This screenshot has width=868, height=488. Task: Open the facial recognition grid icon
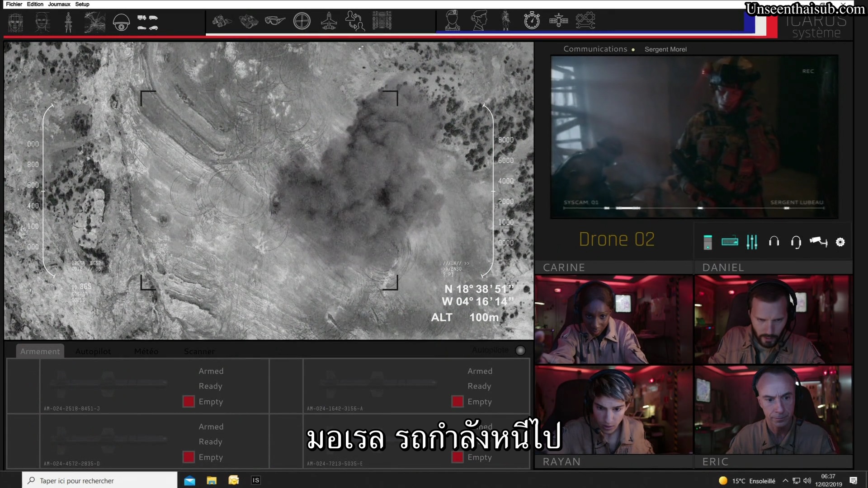[x=15, y=22]
